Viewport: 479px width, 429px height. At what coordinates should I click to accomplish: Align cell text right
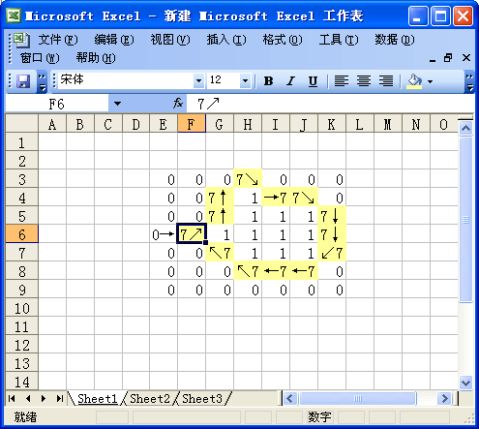386,81
